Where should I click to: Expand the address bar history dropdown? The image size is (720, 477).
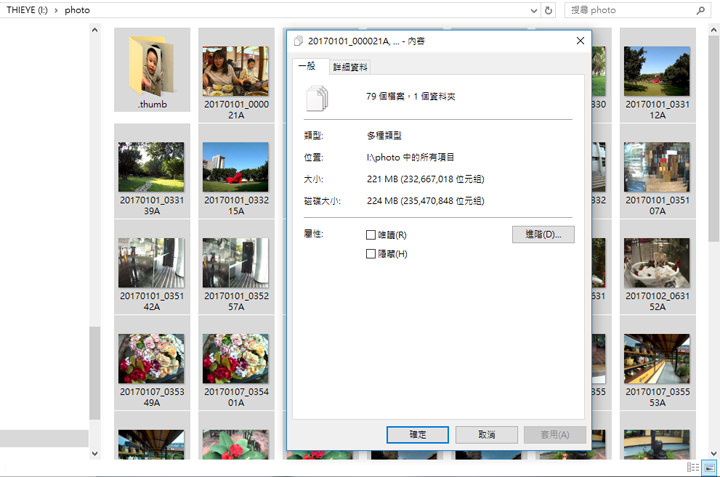click(531, 10)
